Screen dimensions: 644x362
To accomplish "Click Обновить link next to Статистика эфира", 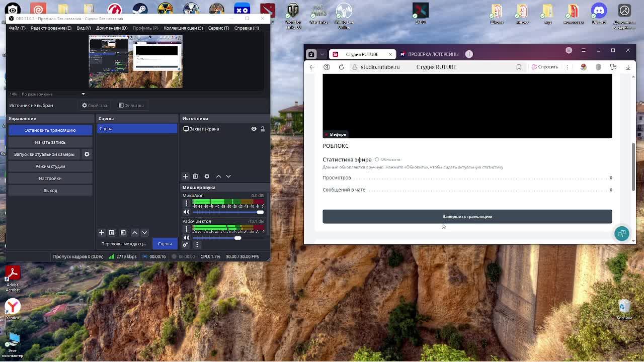I will 387,159.
